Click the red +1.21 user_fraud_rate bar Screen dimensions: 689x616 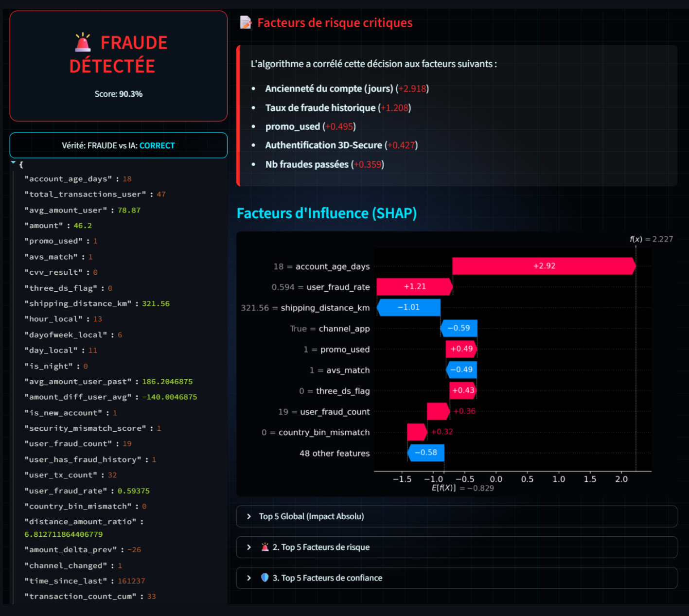pyautogui.click(x=414, y=287)
